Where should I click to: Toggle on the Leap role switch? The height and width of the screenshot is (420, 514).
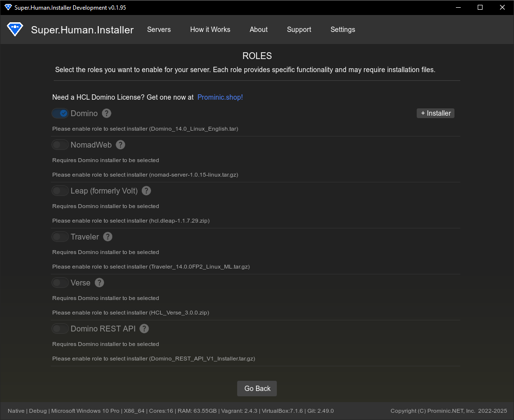point(60,191)
